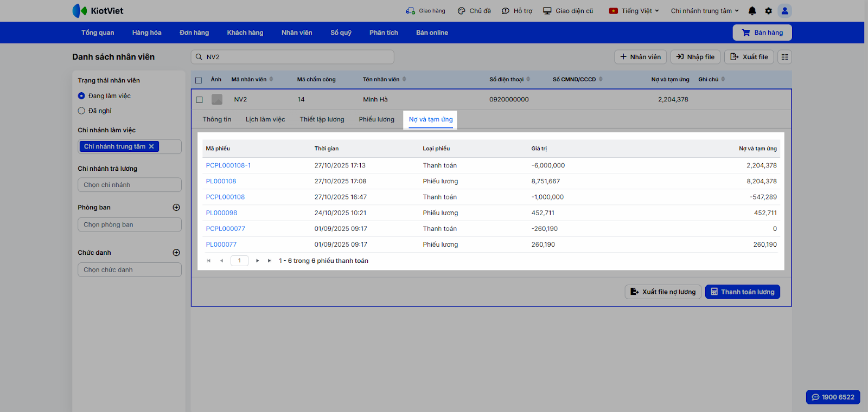Go to next page arrow in pagination
868x412 pixels.
pyautogui.click(x=257, y=261)
